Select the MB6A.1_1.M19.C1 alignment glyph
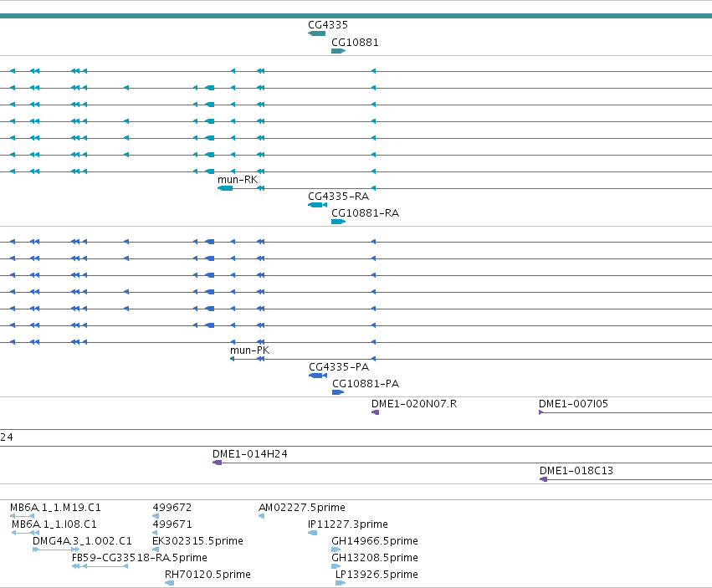 click(x=23, y=516)
